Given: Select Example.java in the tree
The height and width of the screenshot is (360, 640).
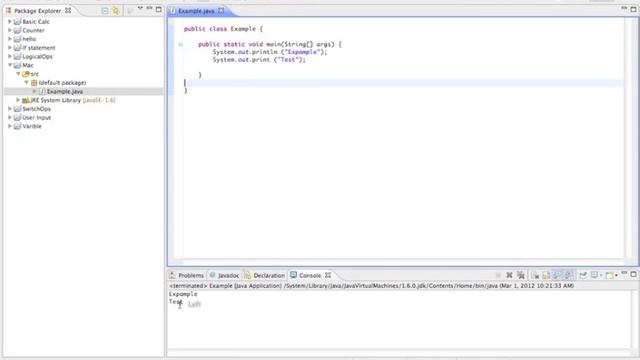Looking at the screenshot, I should click(64, 91).
